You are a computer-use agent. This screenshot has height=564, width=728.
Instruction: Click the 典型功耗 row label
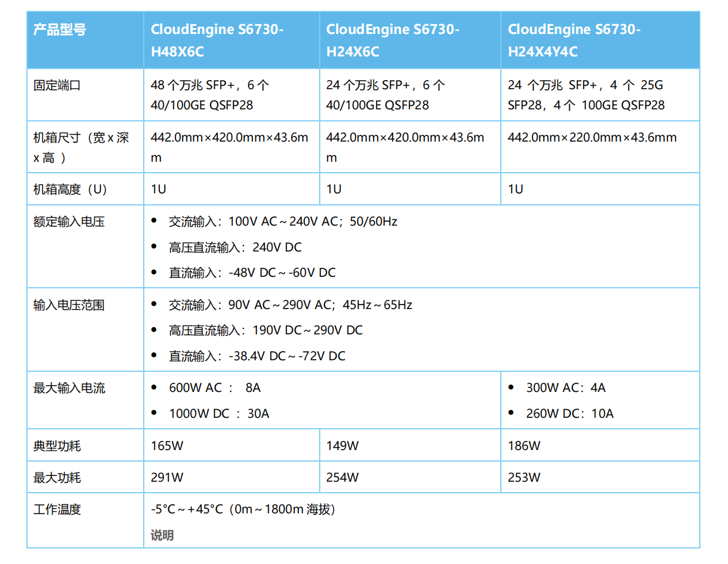[x=57, y=446]
